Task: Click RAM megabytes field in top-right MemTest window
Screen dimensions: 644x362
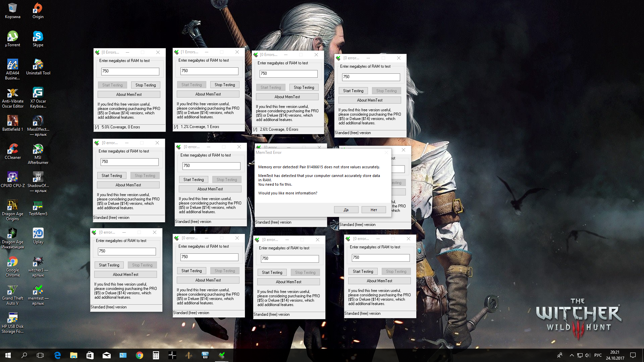Action: (x=371, y=77)
